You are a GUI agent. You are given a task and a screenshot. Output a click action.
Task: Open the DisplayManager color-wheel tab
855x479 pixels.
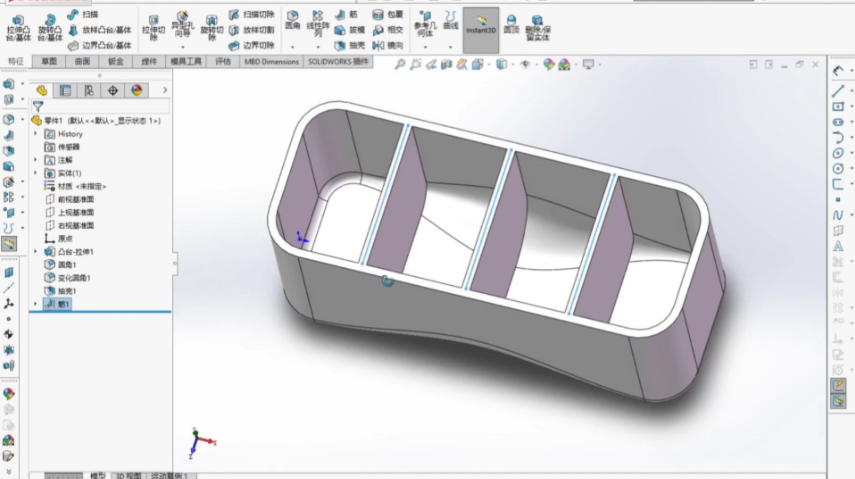tap(136, 91)
